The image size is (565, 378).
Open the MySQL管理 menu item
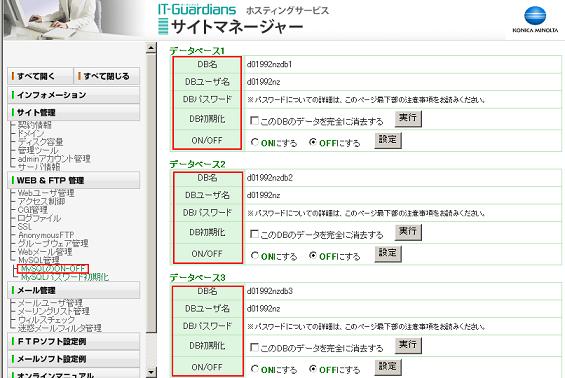pos(39,260)
